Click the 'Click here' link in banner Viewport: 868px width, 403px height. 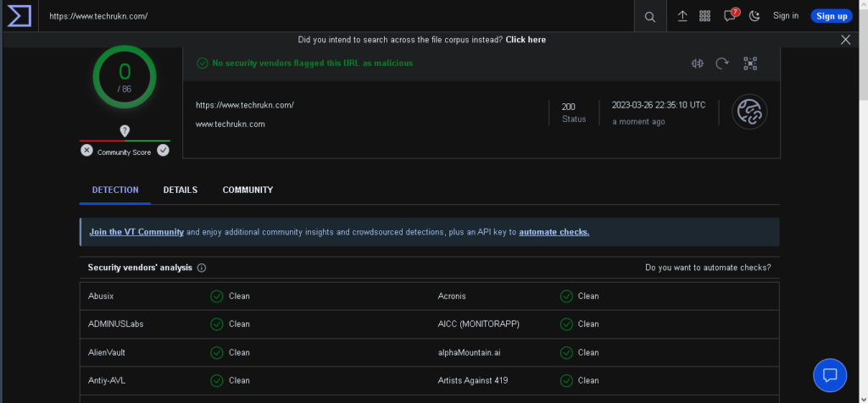click(526, 40)
